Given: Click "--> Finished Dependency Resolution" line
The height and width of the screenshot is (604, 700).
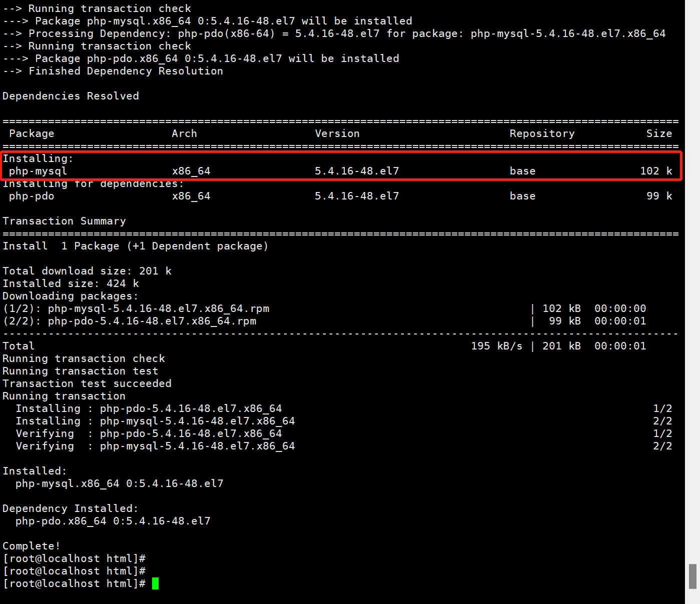Looking at the screenshot, I should tap(113, 71).
